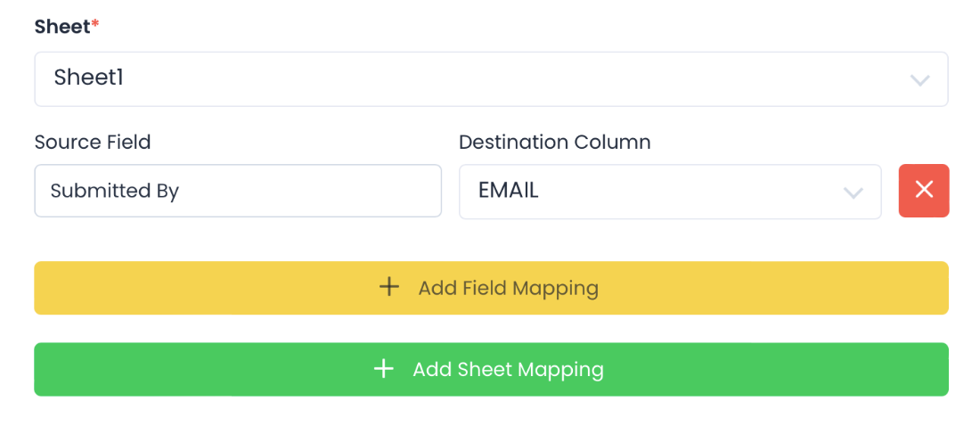Click the Source Field label
Image resolution: width=980 pixels, height=426 pixels.
point(93,142)
